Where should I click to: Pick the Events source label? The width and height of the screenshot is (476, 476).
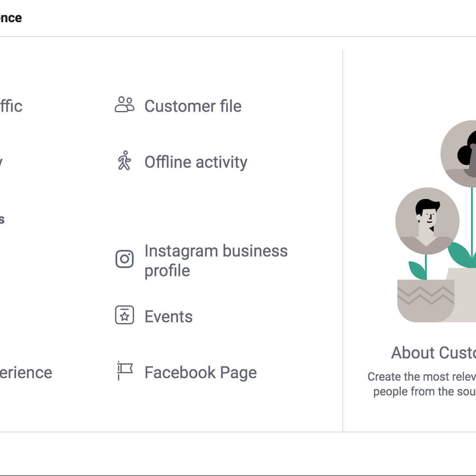(169, 317)
